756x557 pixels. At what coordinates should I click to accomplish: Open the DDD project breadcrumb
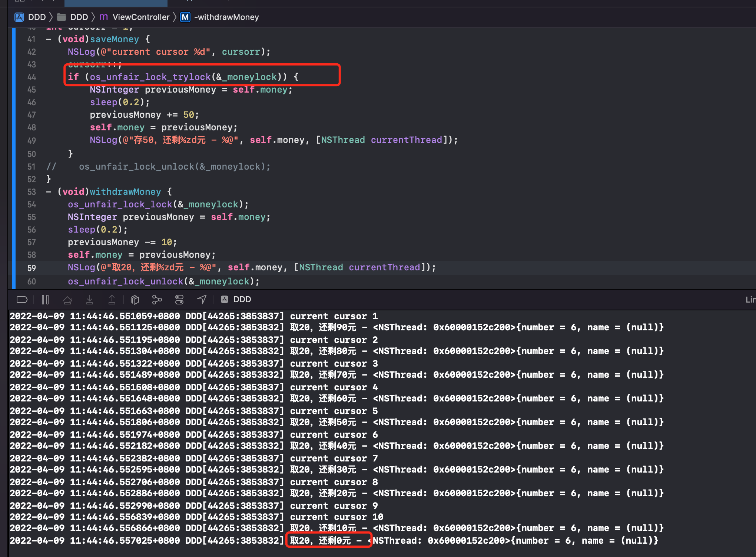point(30,17)
